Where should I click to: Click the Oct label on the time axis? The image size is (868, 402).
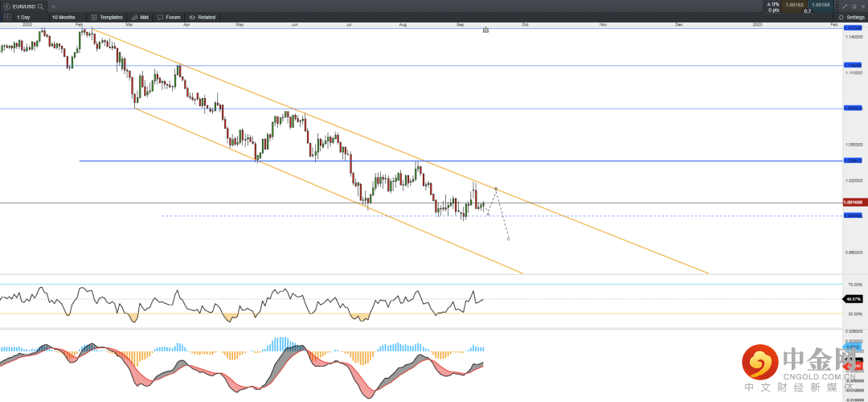click(x=525, y=24)
